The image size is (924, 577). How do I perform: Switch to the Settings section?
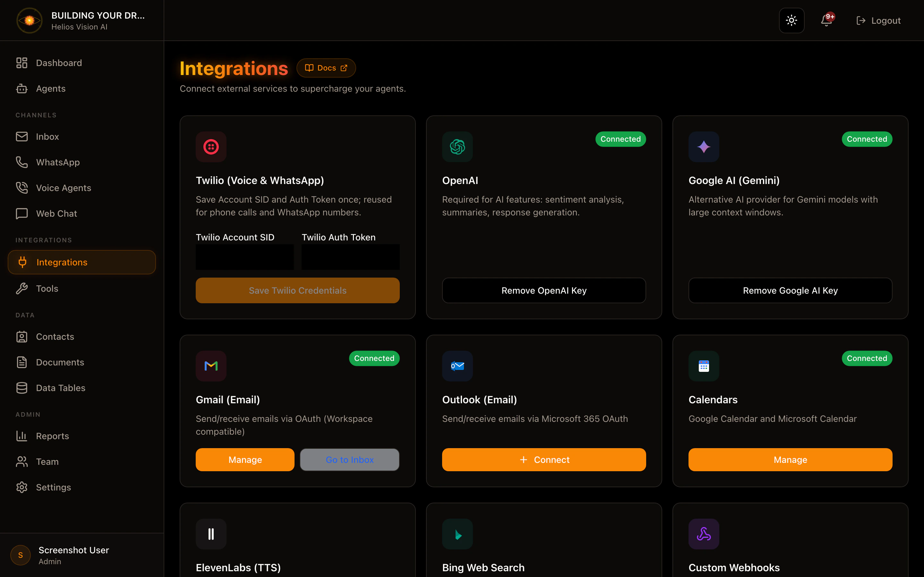click(x=54, y=487)
